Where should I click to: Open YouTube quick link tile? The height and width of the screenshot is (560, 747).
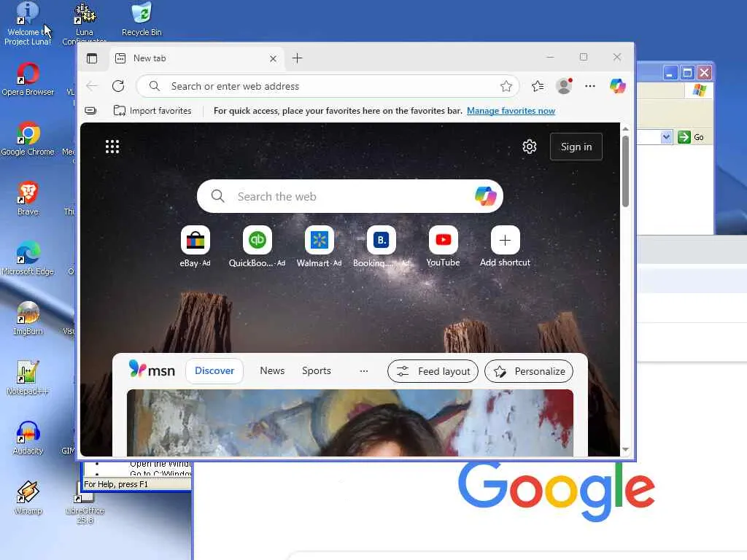pos(443,246)
